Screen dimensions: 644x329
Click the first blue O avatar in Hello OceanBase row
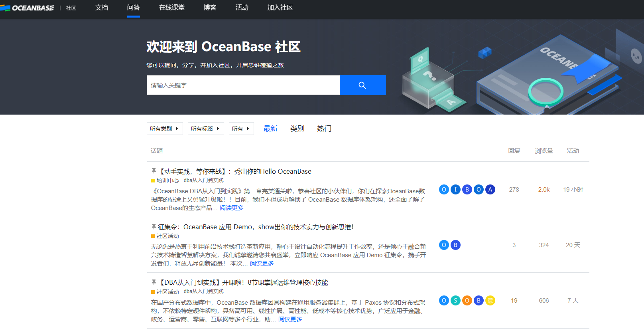[444, 189]
